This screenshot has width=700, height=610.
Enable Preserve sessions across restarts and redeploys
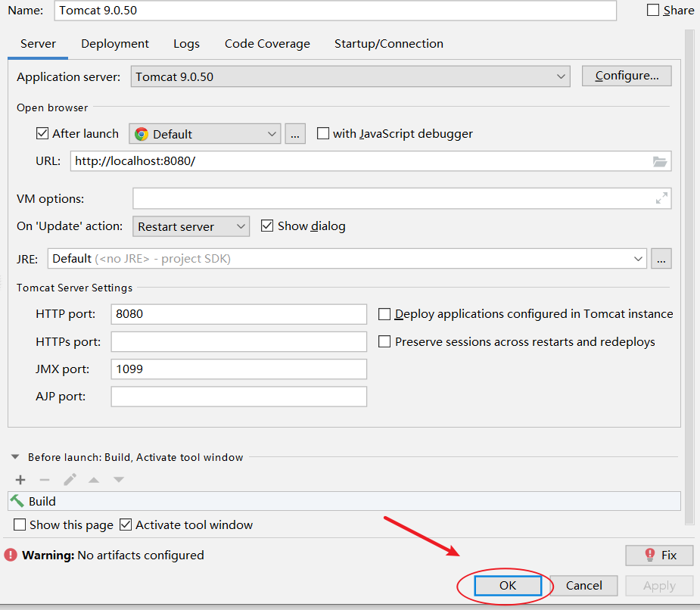click(384, 341)
